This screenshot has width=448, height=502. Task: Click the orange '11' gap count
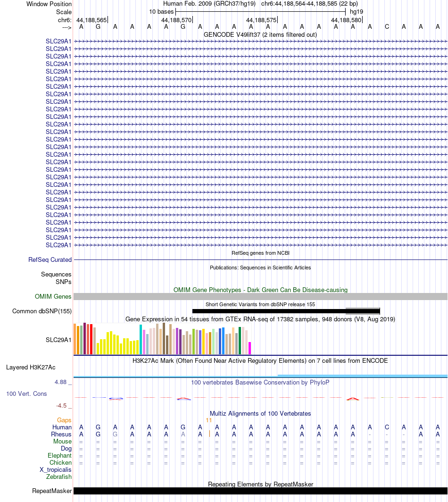click(x=209, y=420)
